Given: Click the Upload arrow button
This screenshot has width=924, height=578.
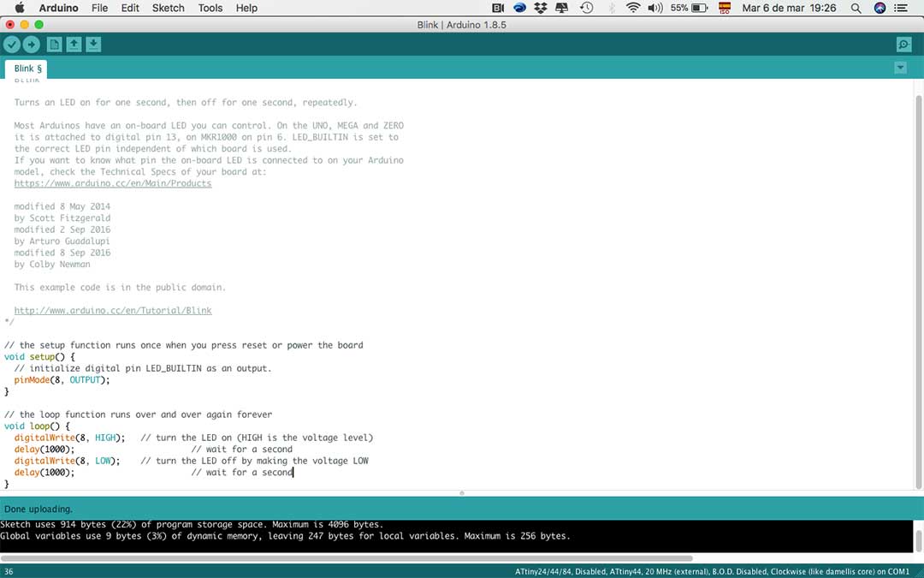Looking at the screenshot, I should coord(32,45).
